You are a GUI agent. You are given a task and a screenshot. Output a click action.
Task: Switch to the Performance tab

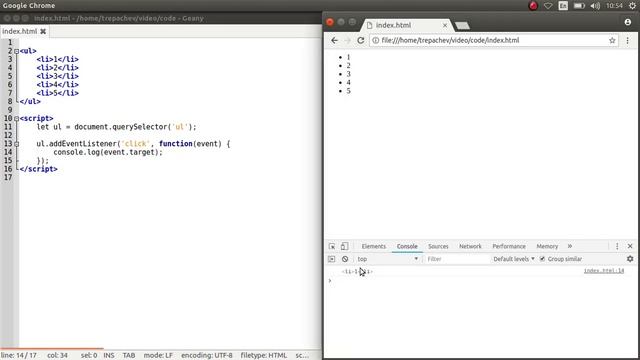[509, 247]
